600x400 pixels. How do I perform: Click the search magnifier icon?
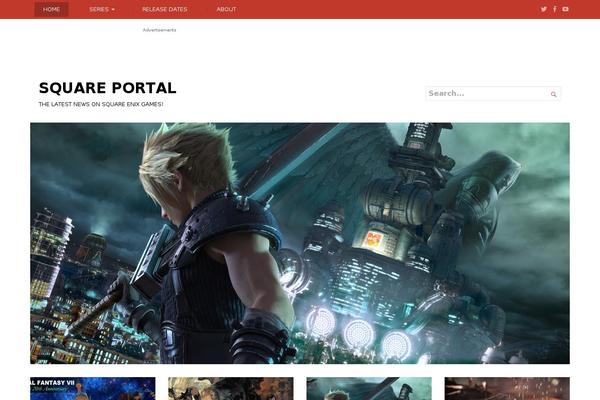click(x=554, y=94)
